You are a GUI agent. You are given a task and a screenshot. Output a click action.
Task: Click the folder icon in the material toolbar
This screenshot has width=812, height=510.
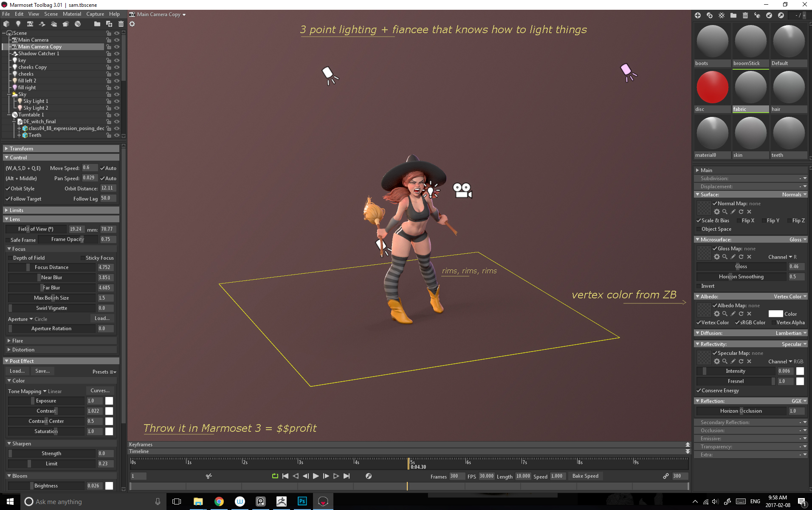pyautogui.click(x=733, y=15)
